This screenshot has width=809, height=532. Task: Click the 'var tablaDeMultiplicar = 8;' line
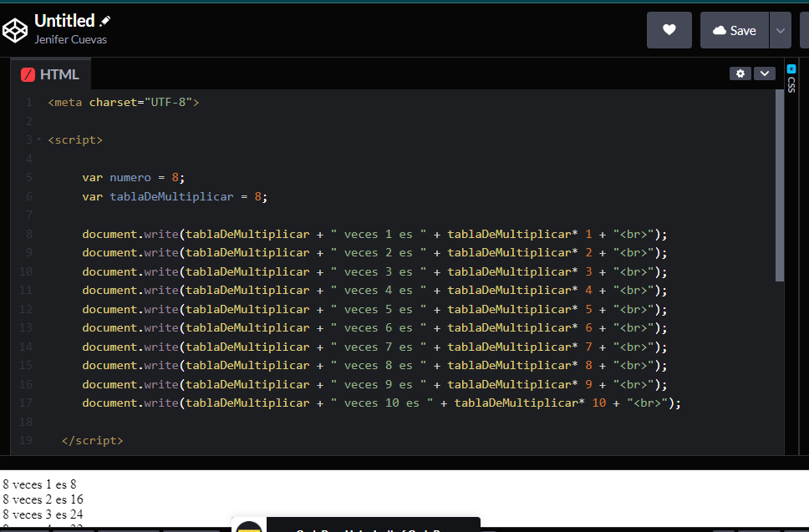175,196
